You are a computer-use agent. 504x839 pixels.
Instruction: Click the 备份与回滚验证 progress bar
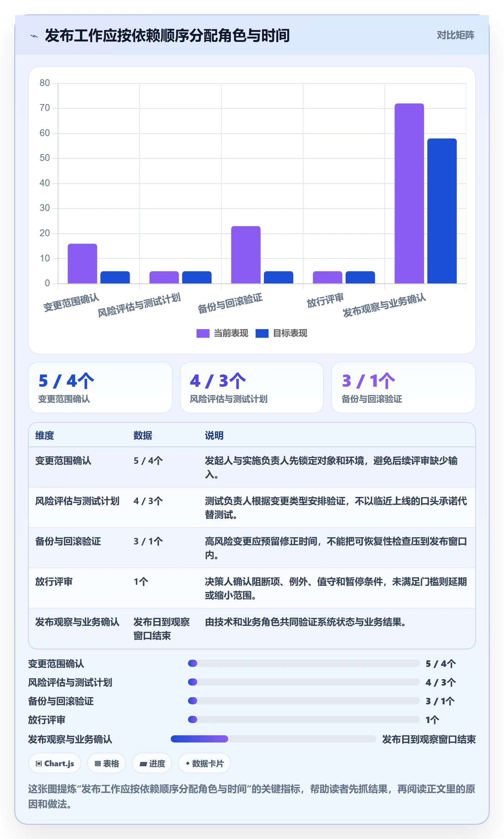pos(303,701)
